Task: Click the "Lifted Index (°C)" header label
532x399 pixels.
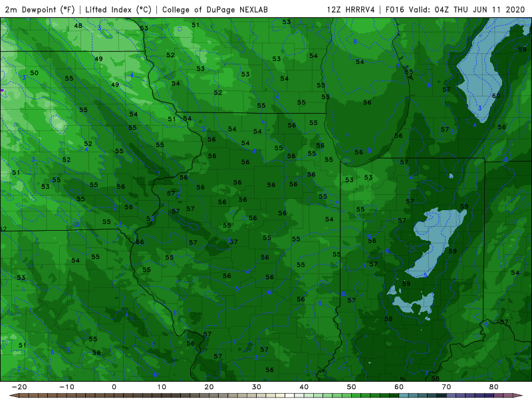Action: (x=118, y=9)
